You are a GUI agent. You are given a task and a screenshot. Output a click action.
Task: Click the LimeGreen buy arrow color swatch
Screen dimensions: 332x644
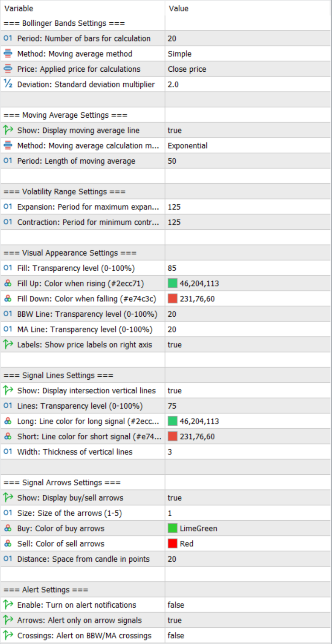pyautogui.click(x=173, y=528)
